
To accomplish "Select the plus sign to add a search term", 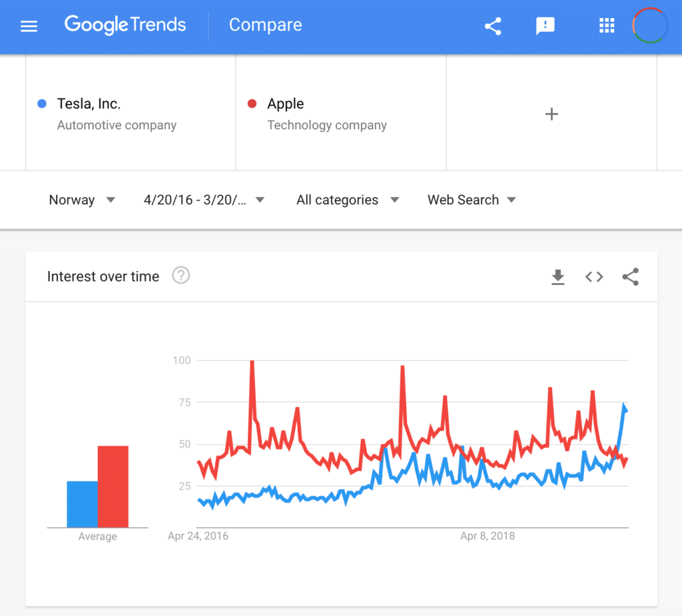I will pos(551,113).
